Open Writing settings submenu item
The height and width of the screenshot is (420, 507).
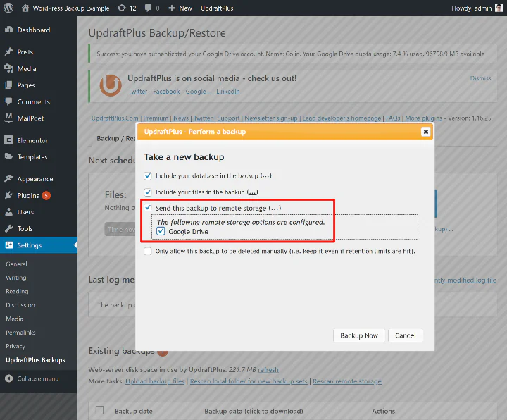(16, 278)
